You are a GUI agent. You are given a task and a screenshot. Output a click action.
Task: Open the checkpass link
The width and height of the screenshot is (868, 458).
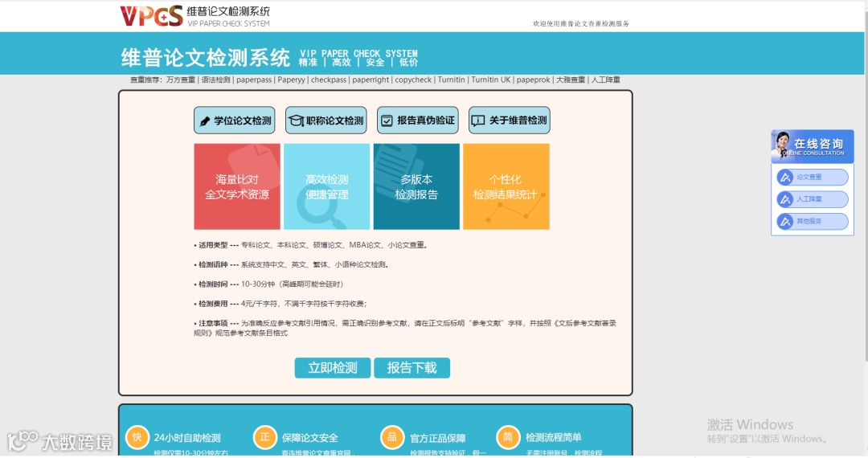click(x=329, y=80)
